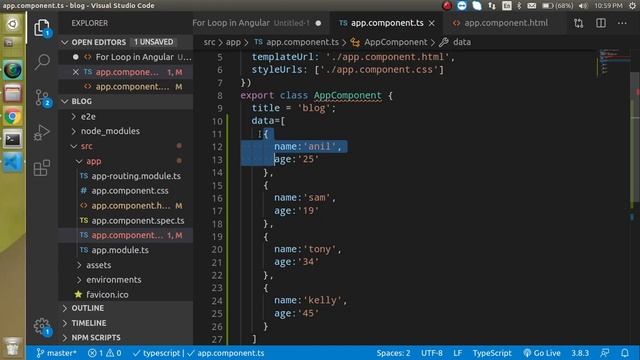
Task: Expand the Timeline section
Action: [126, 323]
